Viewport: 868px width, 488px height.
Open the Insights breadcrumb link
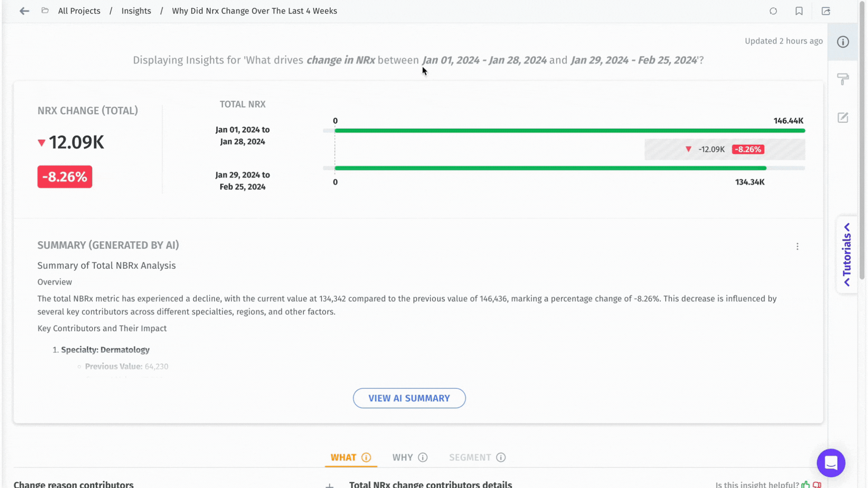click(x=136, y=11)
